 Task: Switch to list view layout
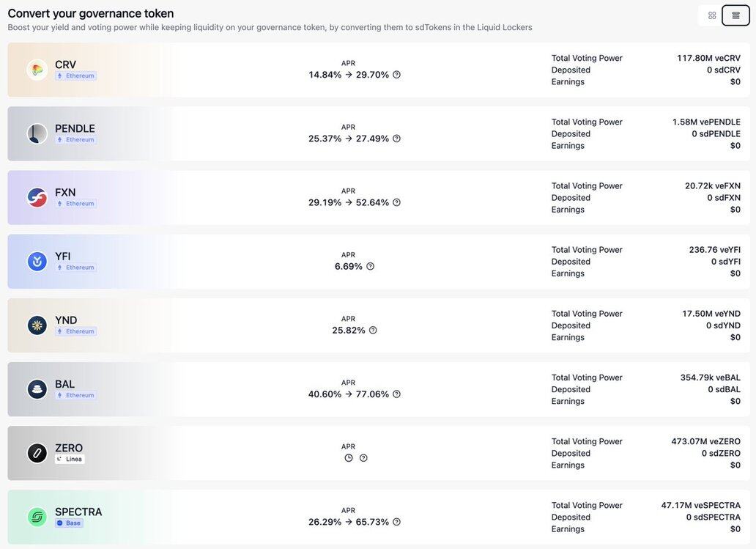click(735, 15)
